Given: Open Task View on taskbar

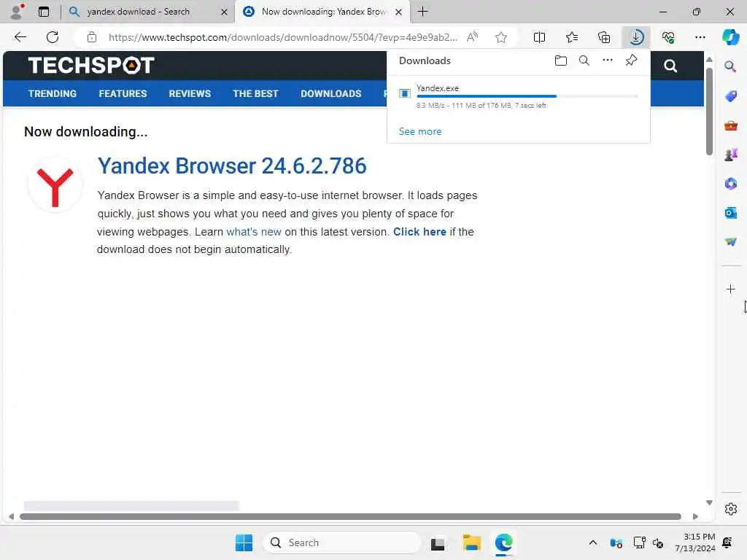Looking at the screenshot, I should click(438, 542).
